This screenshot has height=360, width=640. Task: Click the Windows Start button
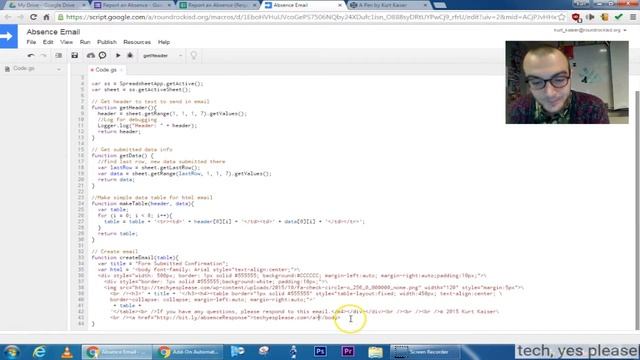tap(12, 351)
